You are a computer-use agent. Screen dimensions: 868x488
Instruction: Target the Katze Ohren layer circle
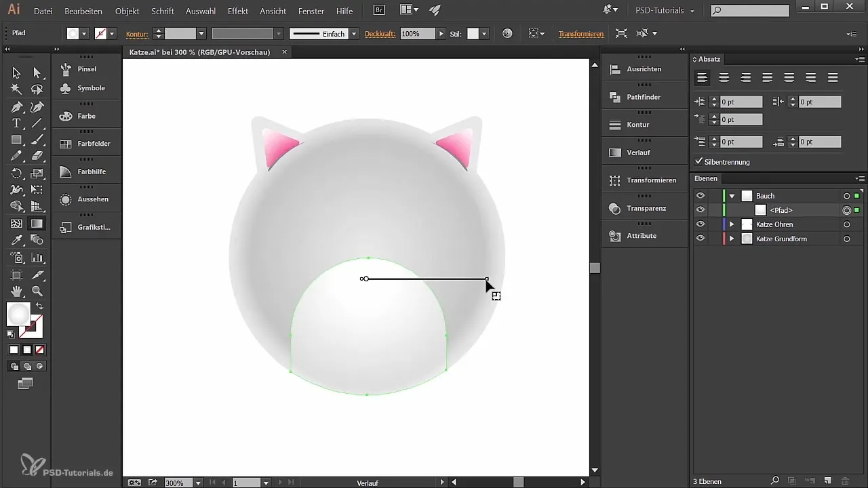(x=846, y=224)
